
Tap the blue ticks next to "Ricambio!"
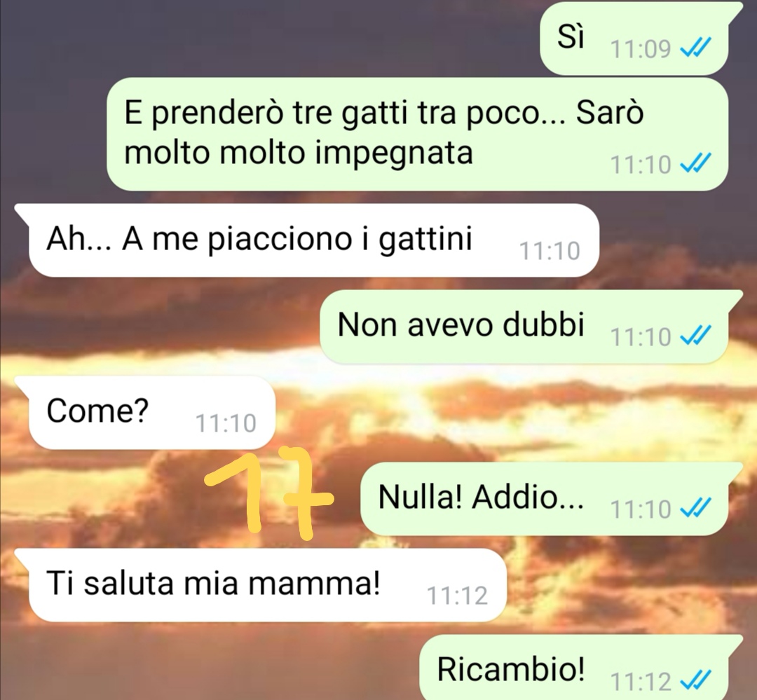695,681
